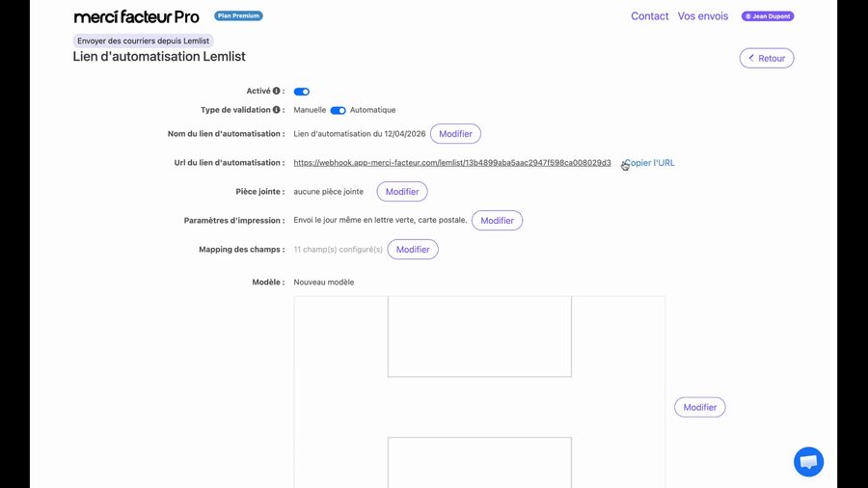Modify the automation link name
The height and width of the screenshot is (488, 868).
point(455,134)
